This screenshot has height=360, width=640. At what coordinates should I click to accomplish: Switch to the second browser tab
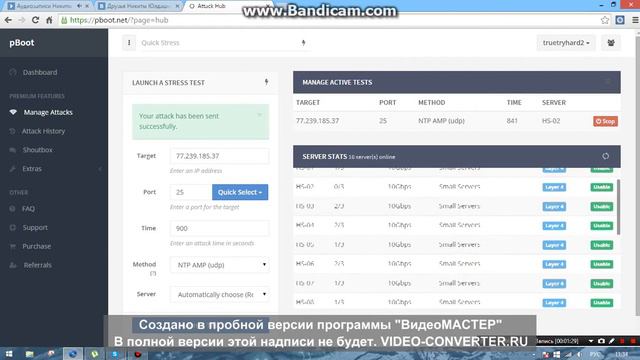(139, 6)
